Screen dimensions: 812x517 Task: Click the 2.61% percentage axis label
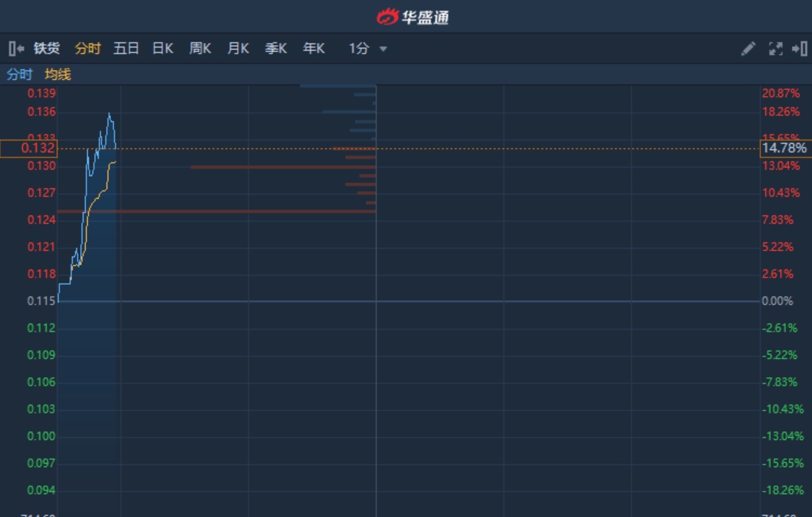point(777,274)
